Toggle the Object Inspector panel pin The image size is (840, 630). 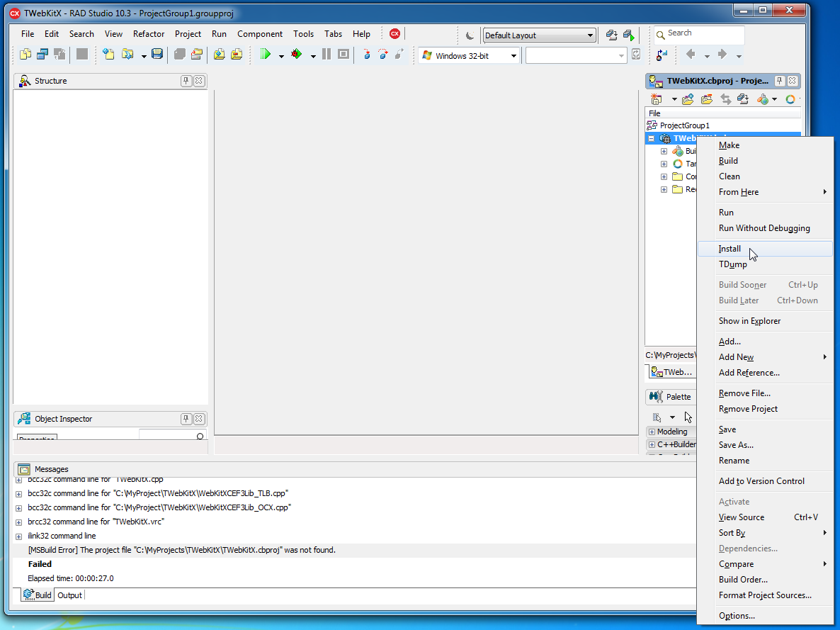point(186,419)
